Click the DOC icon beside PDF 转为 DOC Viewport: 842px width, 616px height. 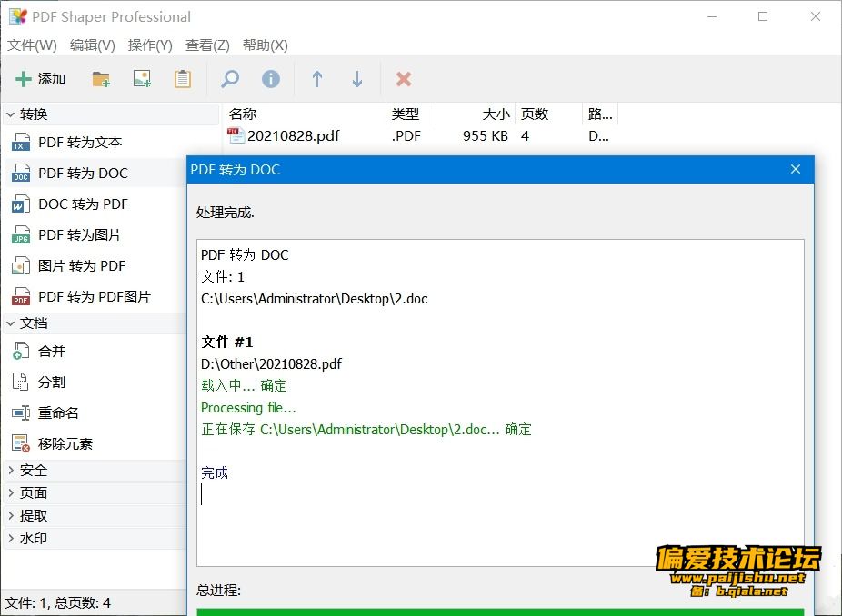click(21, 174)
